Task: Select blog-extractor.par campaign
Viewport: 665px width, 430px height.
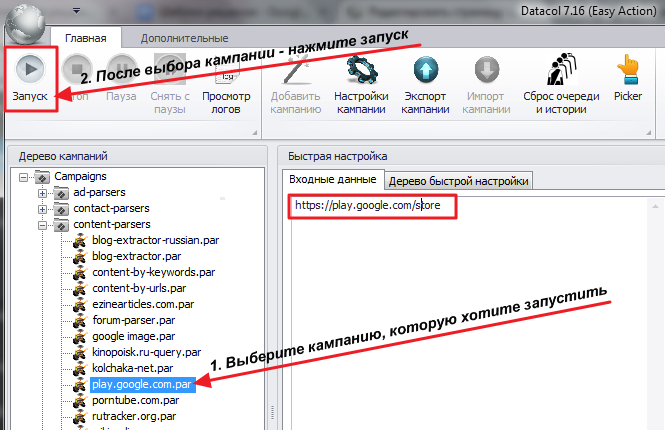Action: click(137, 256)
